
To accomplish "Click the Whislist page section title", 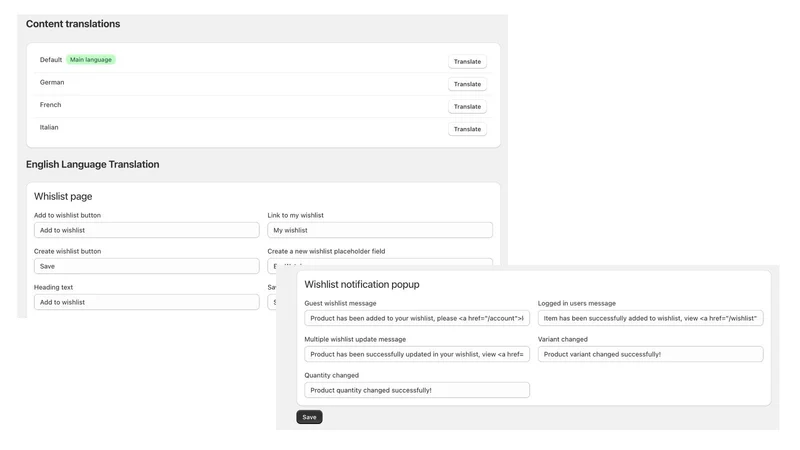I will tap(63, 196).
